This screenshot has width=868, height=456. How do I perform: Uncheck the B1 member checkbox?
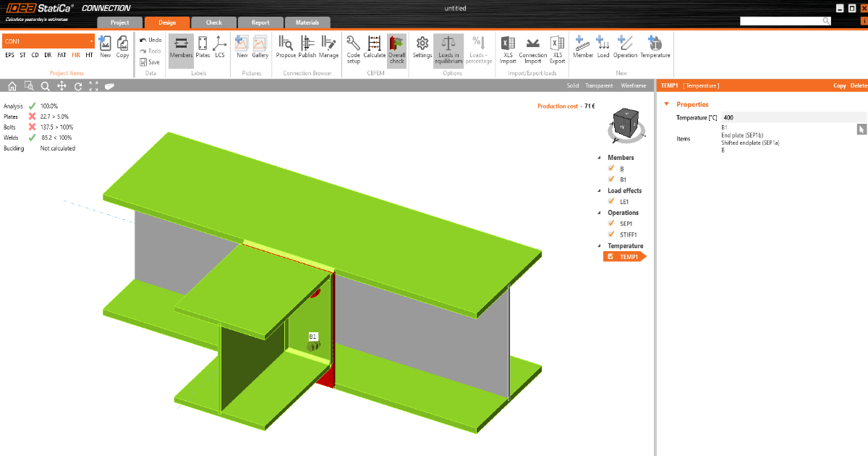pos(611,179)
